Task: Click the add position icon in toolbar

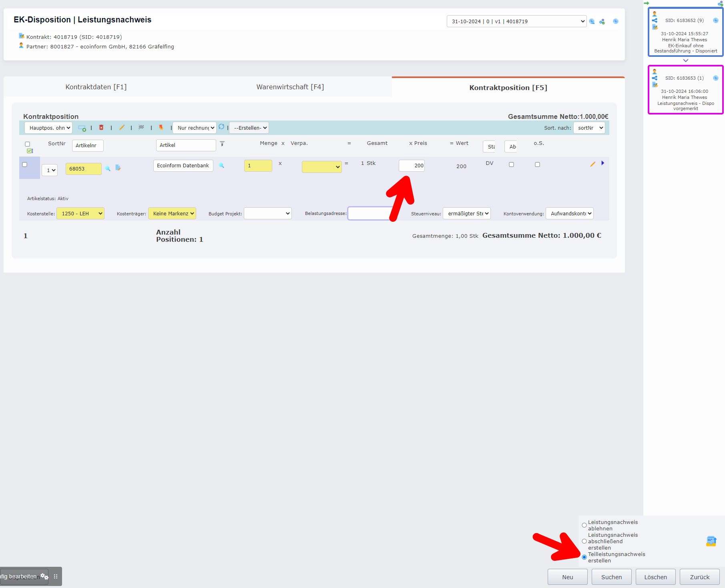Action: [82, 128]
